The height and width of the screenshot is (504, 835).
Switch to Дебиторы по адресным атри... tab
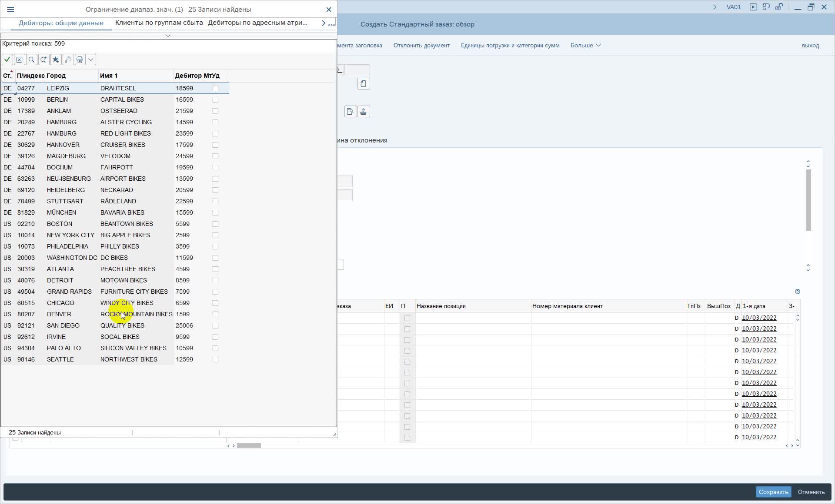click(x=257, y=23)
